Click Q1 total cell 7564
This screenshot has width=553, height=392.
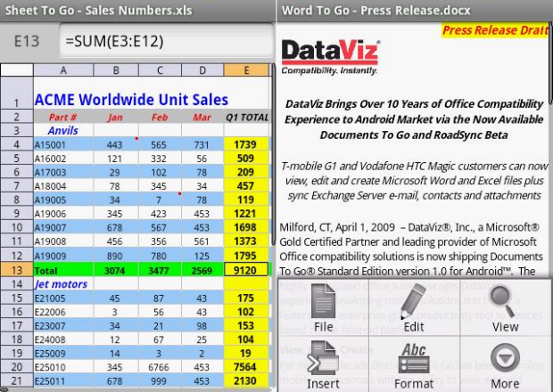click(246, 367)
